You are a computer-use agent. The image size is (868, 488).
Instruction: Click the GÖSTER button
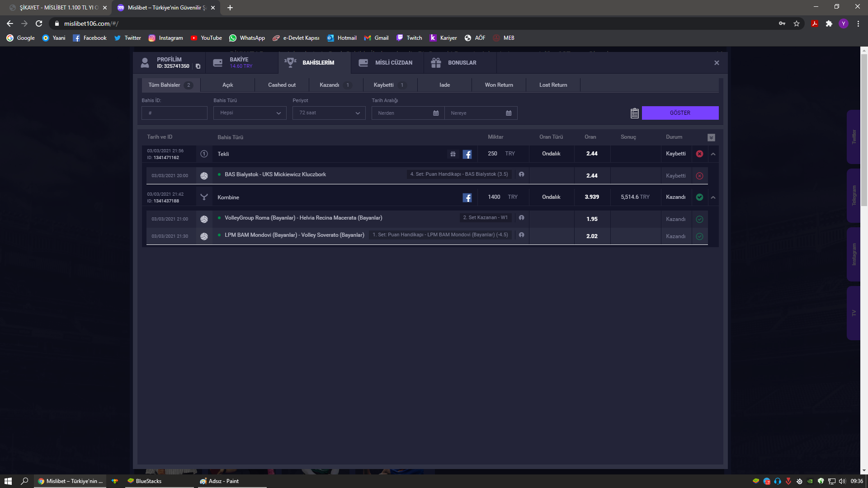tap(680, 113)
